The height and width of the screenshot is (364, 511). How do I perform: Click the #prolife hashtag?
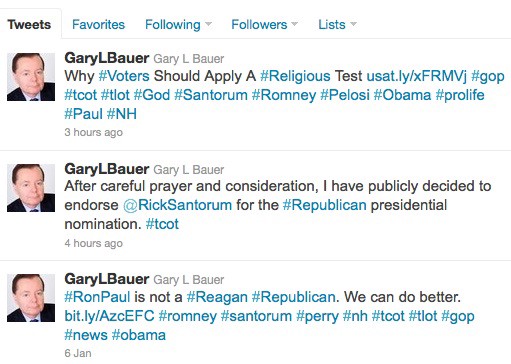460,95
